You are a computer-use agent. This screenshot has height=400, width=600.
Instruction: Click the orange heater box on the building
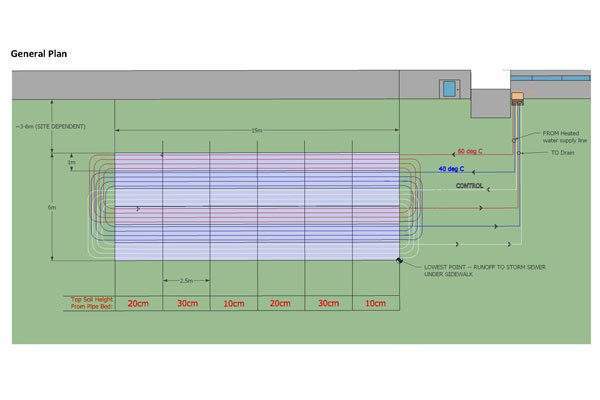pos(518,97)
